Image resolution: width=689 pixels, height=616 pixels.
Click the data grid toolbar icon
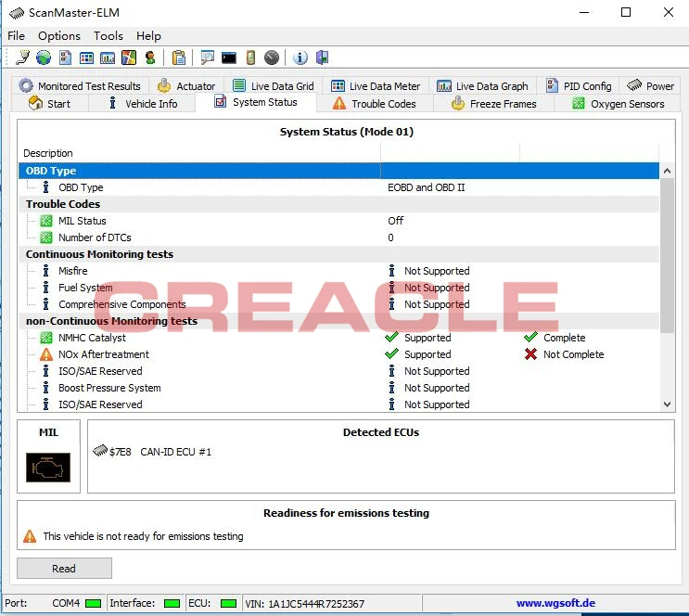click(86, 58)
